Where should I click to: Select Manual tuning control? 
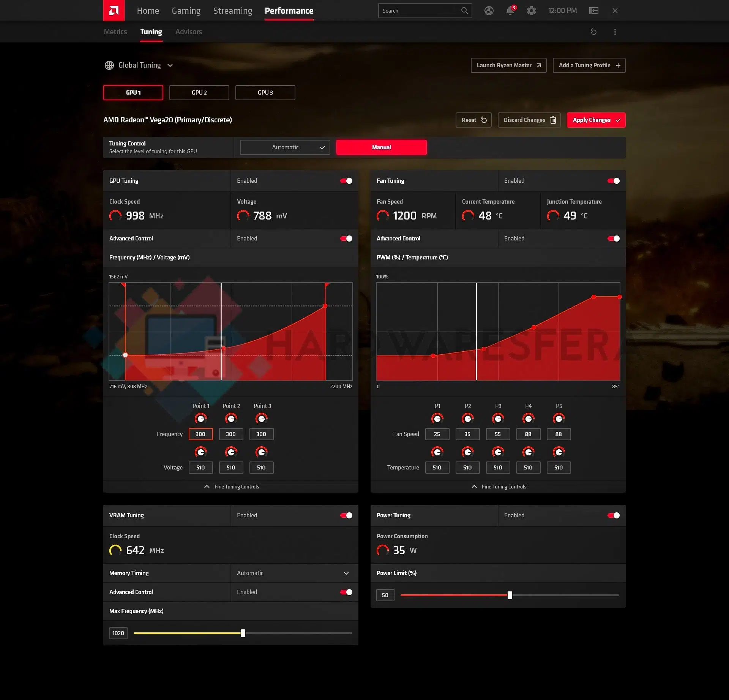(x=381, y=147)
